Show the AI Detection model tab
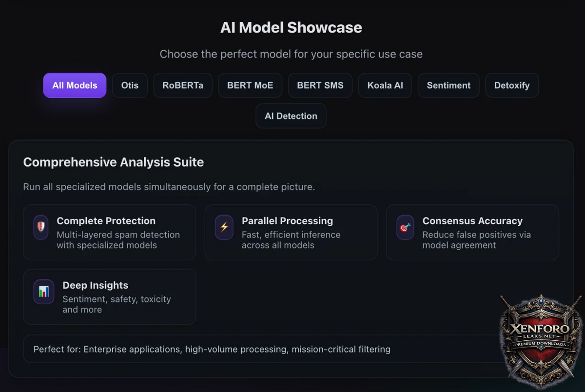The width and height of the screenshot is (585, 392). point(291,116)
